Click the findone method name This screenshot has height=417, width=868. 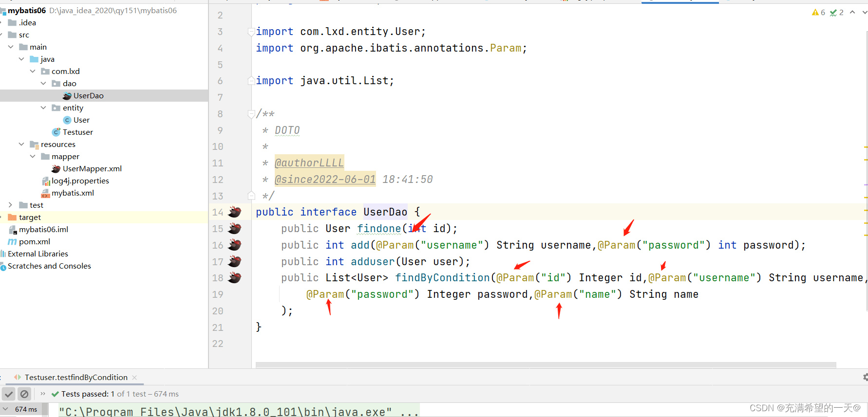[x=379, y=228]
